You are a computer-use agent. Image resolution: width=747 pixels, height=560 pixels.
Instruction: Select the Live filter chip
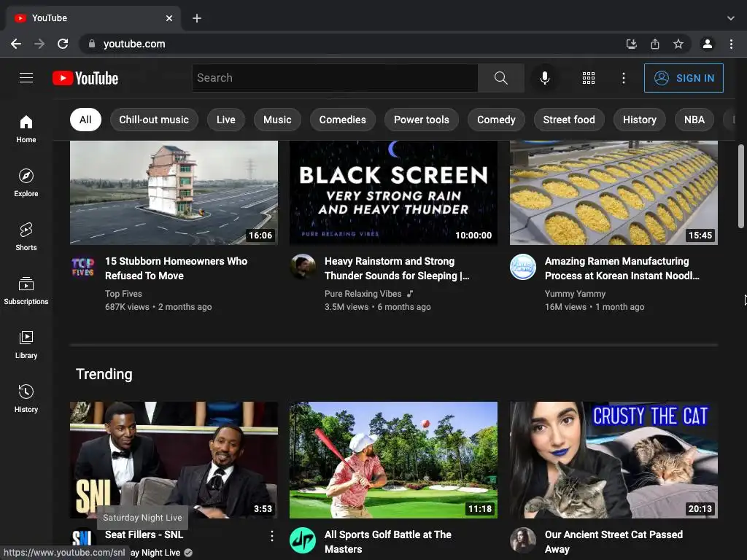pos(226,120)
